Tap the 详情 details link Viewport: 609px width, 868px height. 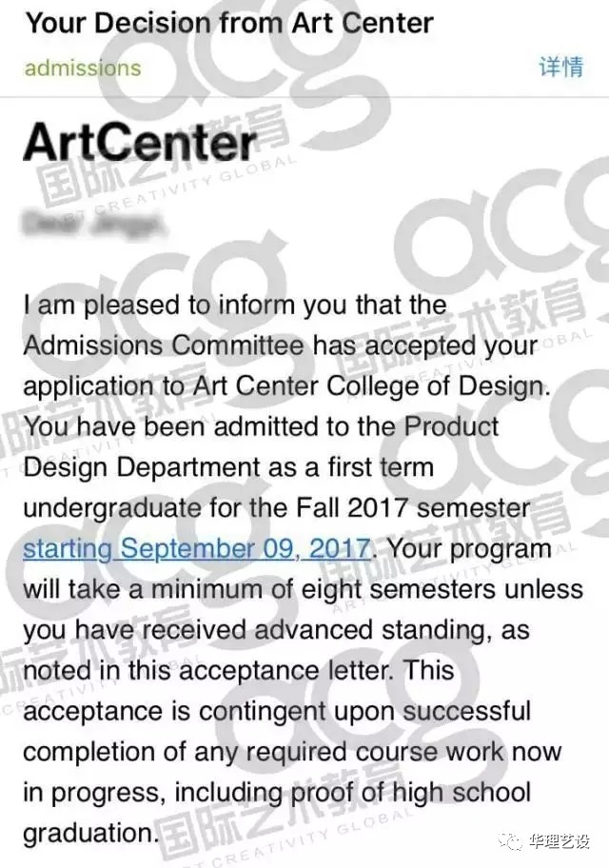pos(560,67)
